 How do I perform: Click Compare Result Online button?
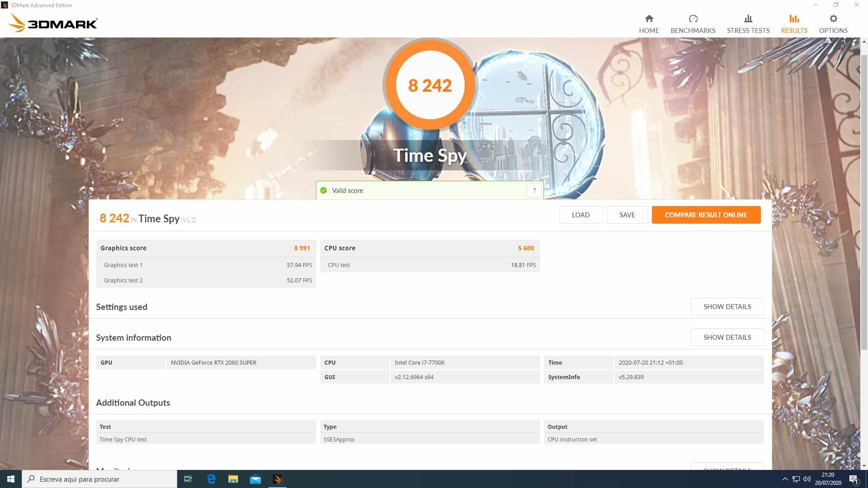click(706, 215)
